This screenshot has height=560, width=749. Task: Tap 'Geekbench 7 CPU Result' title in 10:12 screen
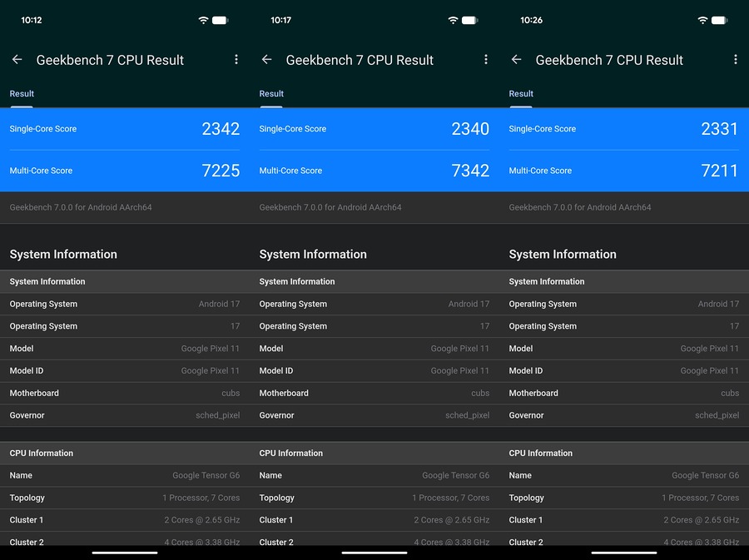110,60
